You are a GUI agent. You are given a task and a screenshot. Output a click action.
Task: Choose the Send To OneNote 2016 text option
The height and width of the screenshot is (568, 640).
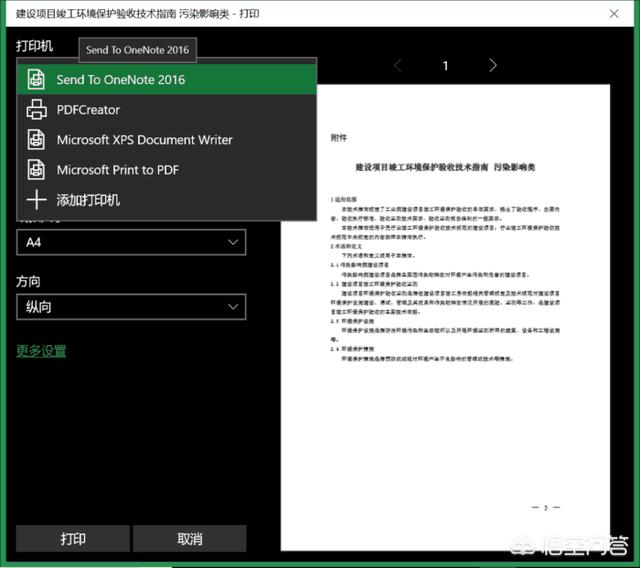pyautogui.click(x=120, y=80)
